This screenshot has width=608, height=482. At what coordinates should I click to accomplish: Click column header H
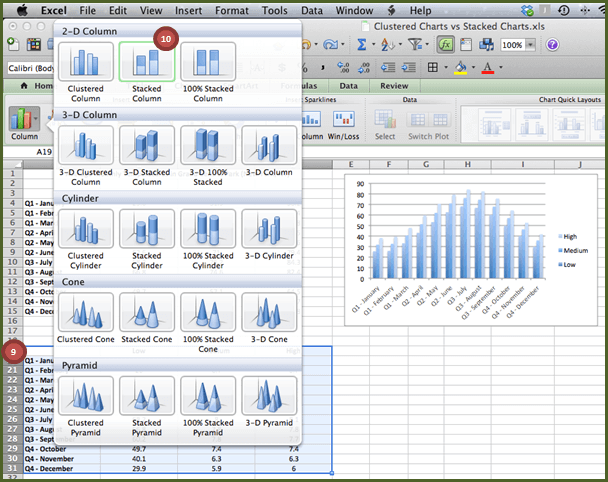[x=468, y=164]
